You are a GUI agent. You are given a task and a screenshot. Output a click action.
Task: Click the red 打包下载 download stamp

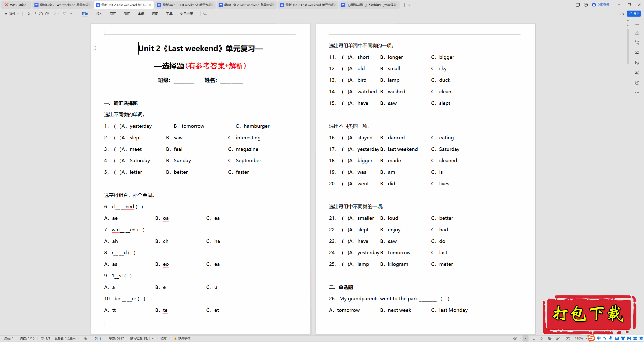[x=589, y=314]
